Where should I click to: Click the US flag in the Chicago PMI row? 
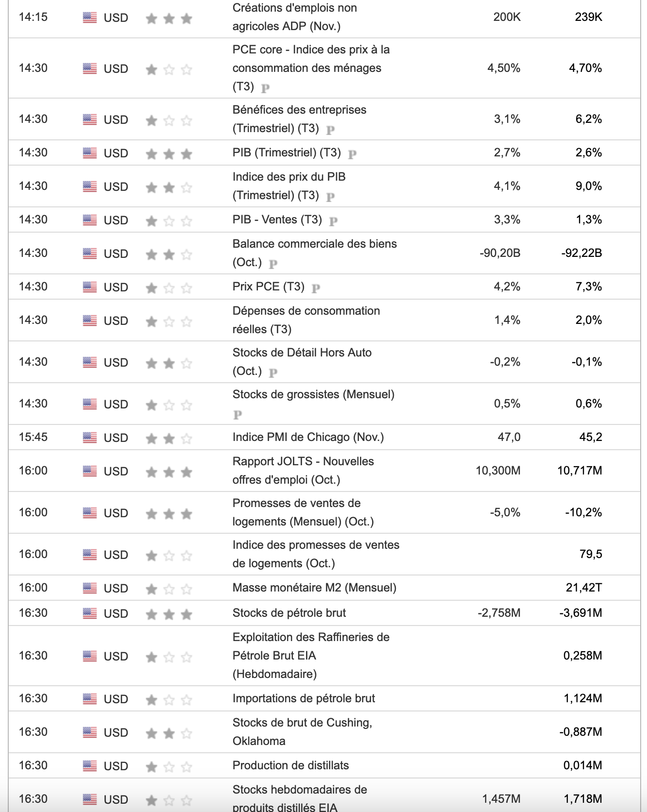pyautogui.click(x=90, y=438)
